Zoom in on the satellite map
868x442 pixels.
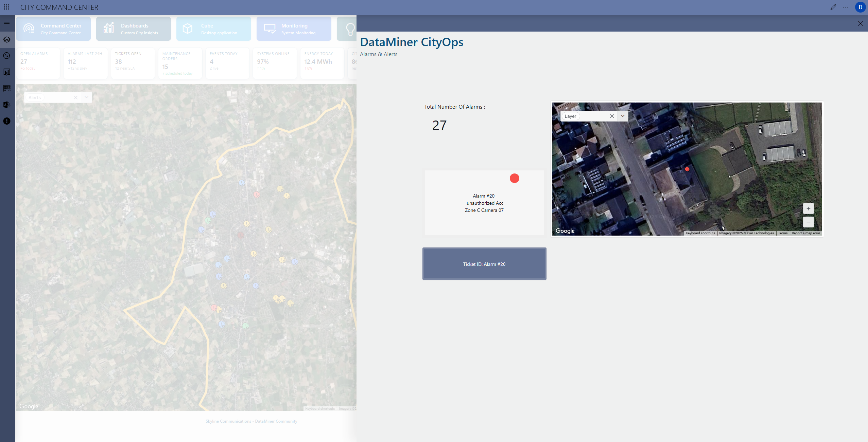tap(808, 208)
